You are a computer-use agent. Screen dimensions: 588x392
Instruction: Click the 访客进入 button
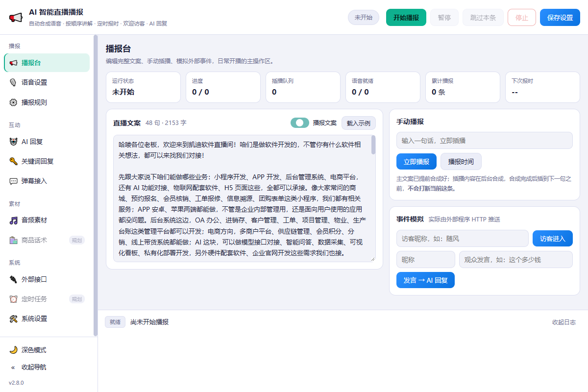click(553, 239)
